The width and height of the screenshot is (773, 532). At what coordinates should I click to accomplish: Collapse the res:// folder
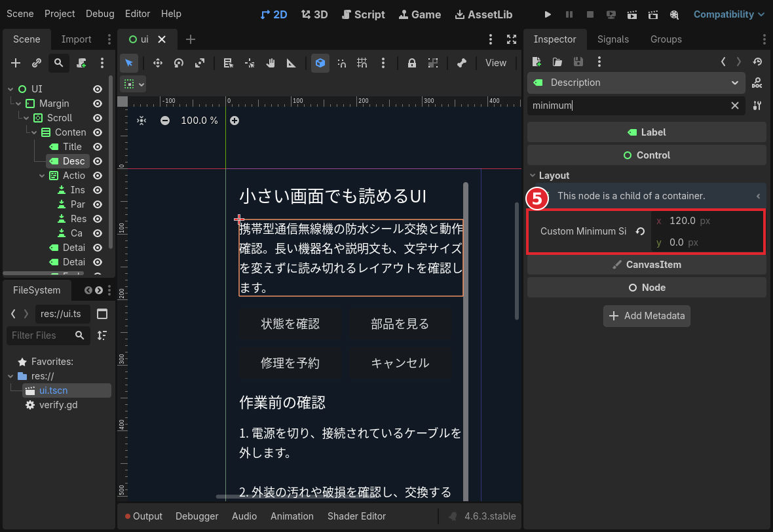click(x=10, y=376)
